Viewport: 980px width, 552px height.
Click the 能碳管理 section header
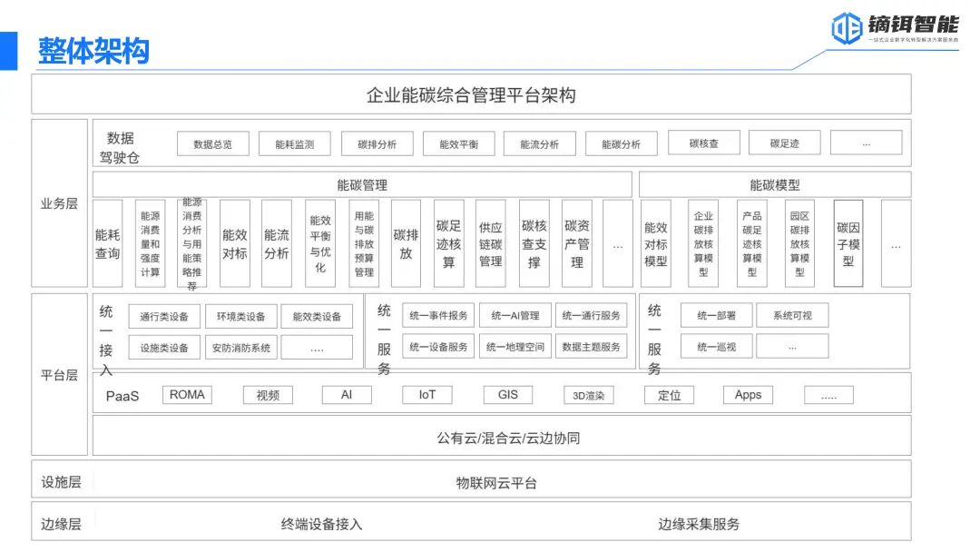click(362, 185)
